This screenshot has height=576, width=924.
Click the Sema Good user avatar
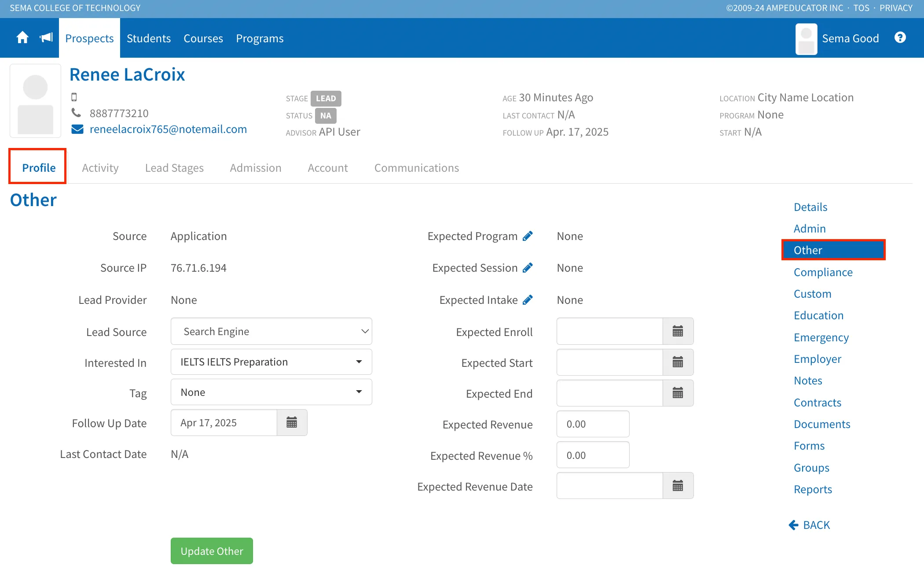[x=806, y=39]
